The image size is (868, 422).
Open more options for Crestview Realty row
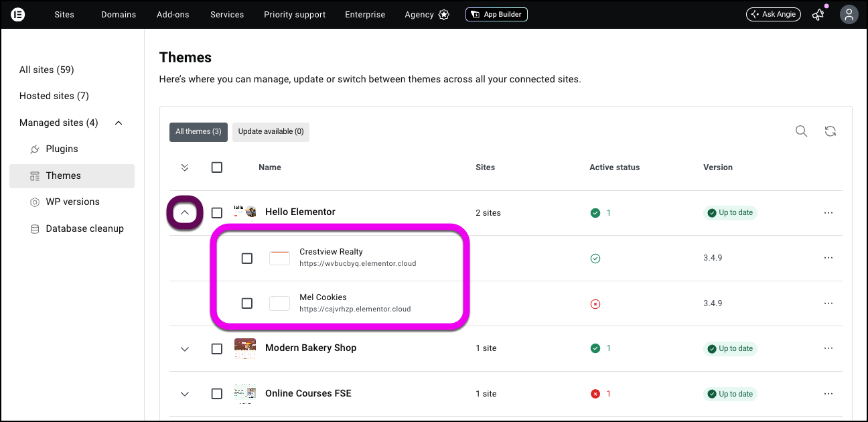[828, 258]
